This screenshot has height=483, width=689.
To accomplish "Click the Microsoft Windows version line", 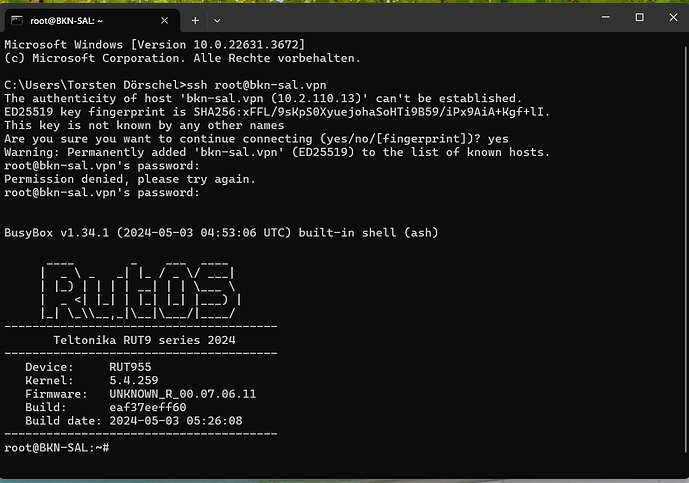I will [154, 44].
